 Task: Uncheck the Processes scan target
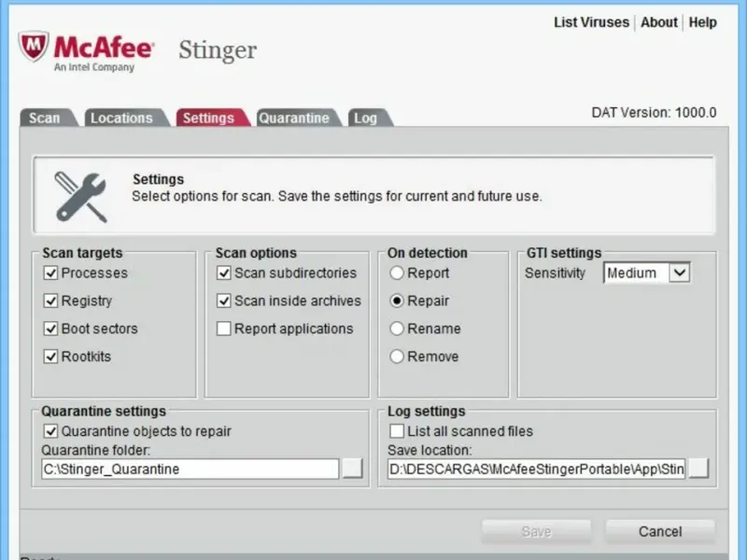point(50,273)
